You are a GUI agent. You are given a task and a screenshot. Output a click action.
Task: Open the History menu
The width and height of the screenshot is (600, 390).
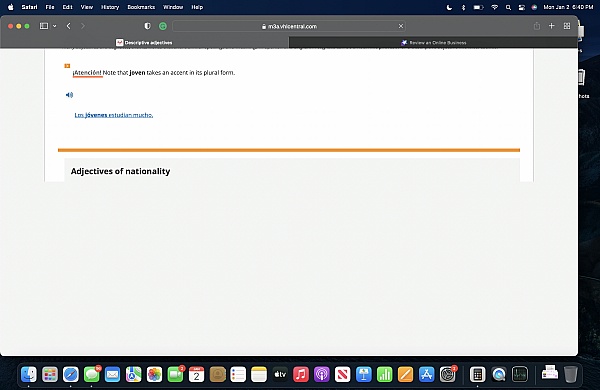point(110,7)
